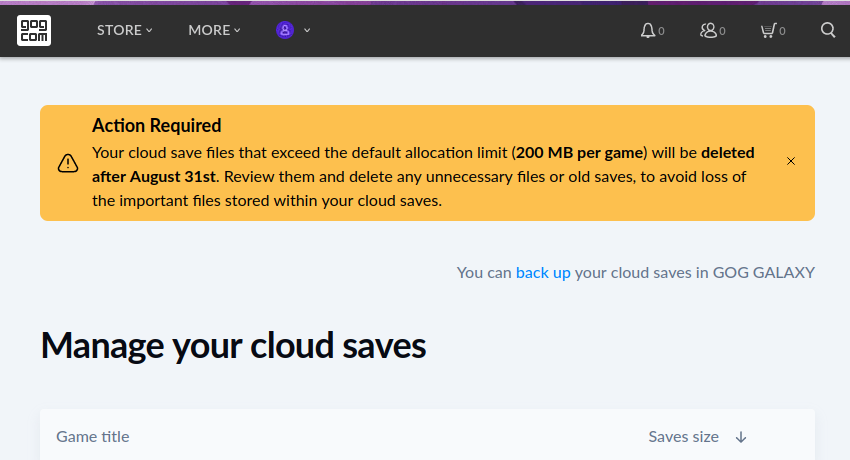Viewport: 850px width, 460px height.
Task: Open the friends icon in header
Action: (709, 30)
